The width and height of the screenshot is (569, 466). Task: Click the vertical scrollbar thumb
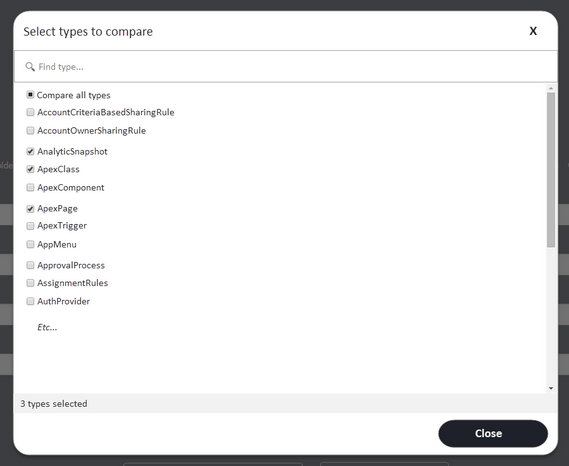coord(551,170)
